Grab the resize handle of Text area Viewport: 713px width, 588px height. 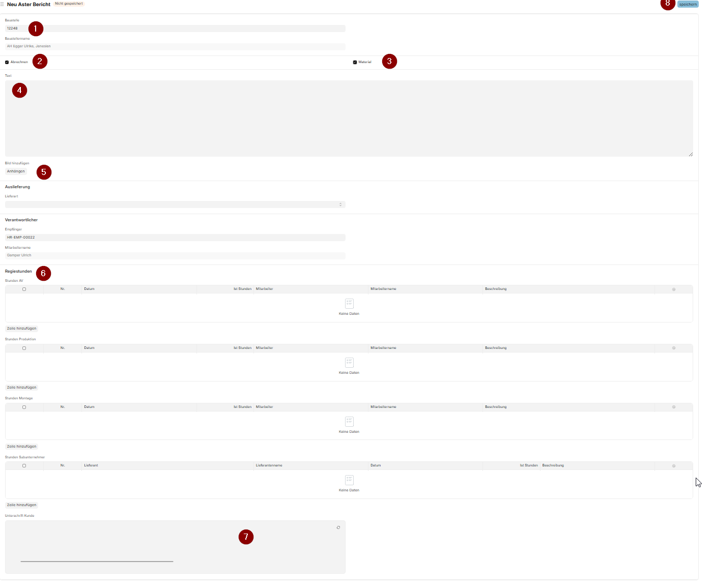coord(690,154)
